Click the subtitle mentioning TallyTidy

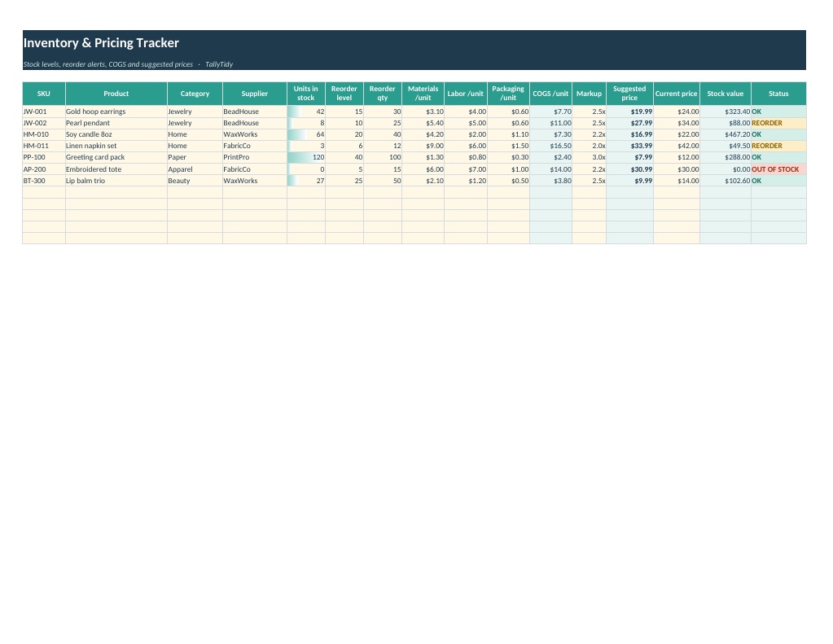click(x=128, y=64)
